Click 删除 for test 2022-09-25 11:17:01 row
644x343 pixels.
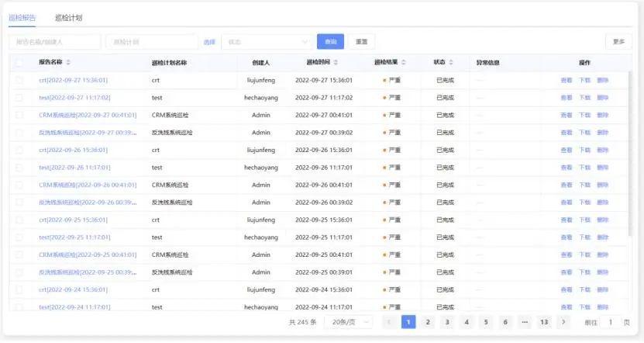click(602, 237)
